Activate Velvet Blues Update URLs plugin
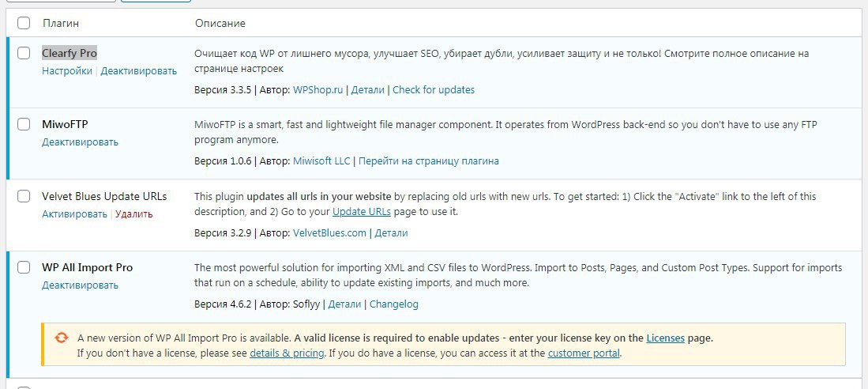This screenshot has width=868, height=389. click(74, 213)
